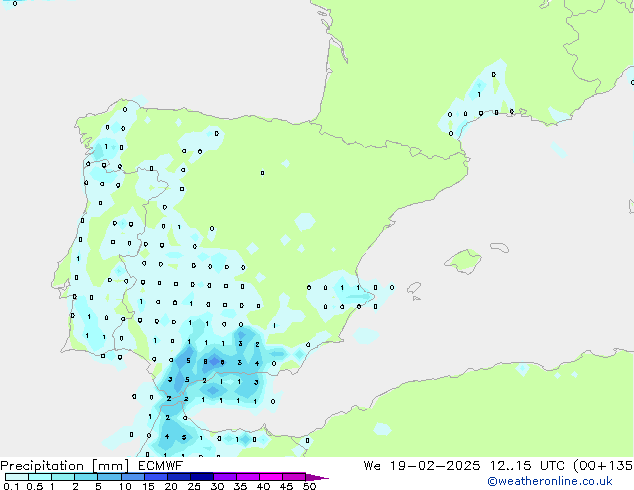This screenshot has height=490, width=634.
Task: Click the 0.5–1 mm legend swatch
Action: pyautogui.click(x=40, y=477)
